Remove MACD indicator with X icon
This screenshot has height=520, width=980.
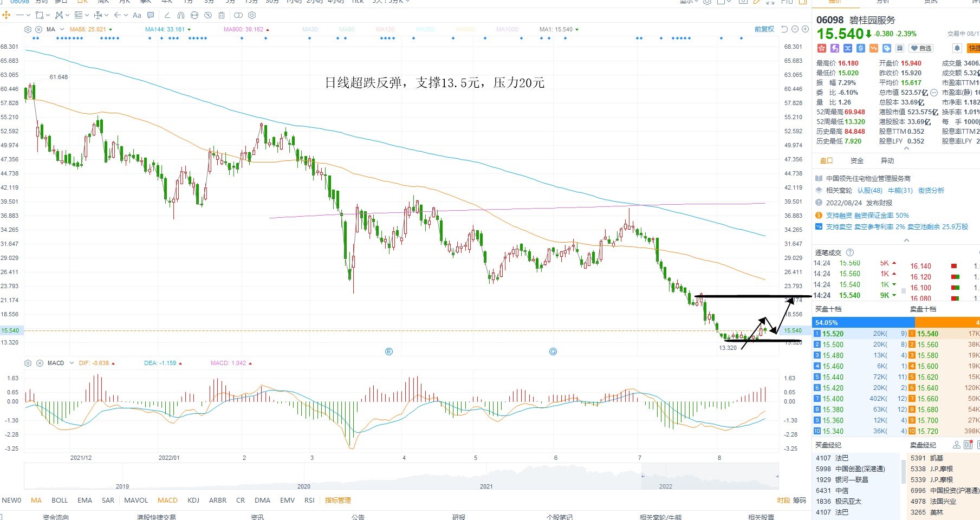pos(40,363)
